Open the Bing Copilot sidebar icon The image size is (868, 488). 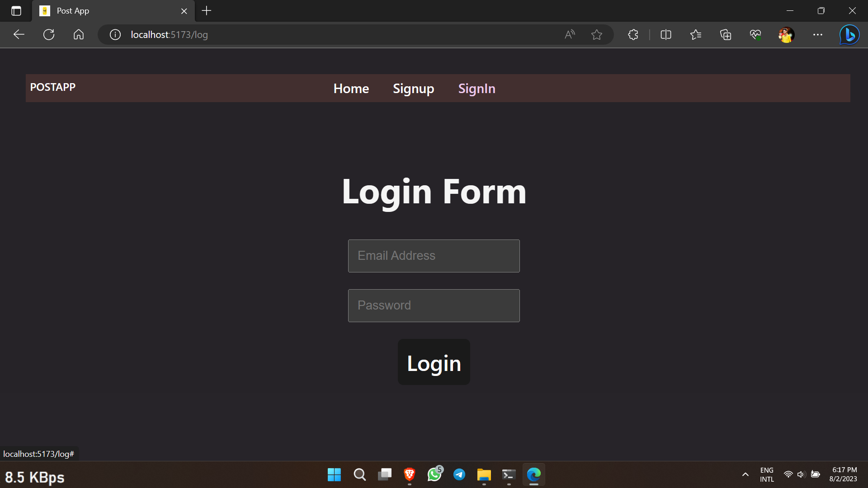[849, 34]
